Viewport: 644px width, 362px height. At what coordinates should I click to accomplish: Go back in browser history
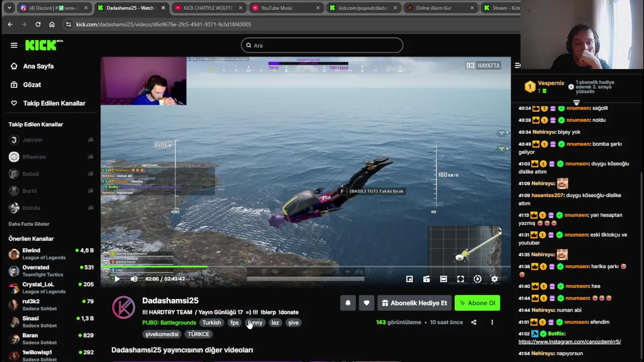(x=10, y=24)
